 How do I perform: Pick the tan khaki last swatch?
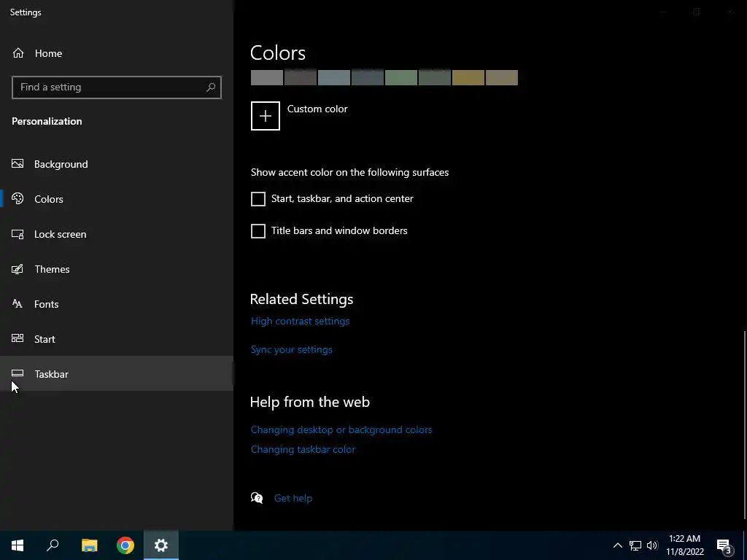coord(502,77)
